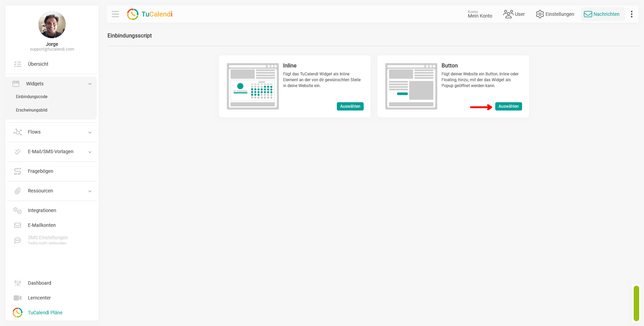
Task: Expand the Ressourcen chevron
Action: [x=90, y=191]
